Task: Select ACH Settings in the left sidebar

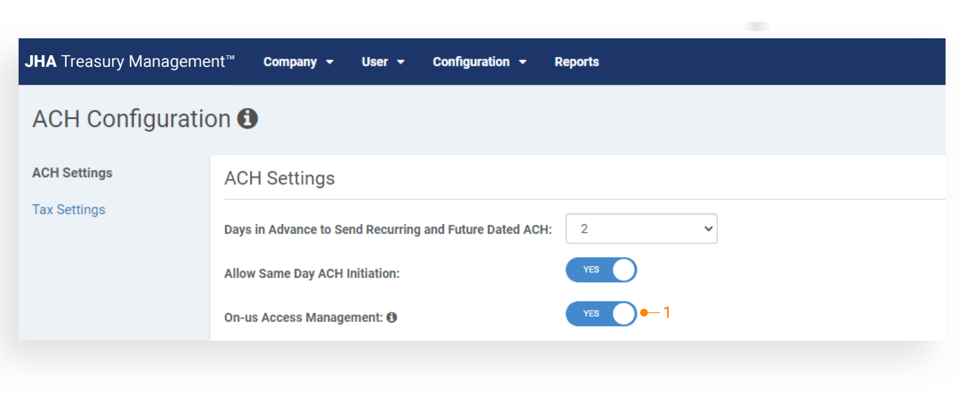Action: pyautogui.click(x=72, y=173)
